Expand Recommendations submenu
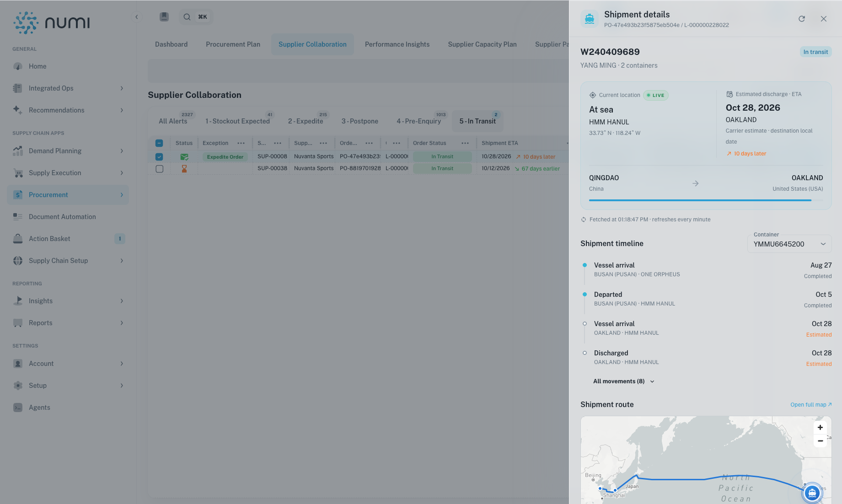This screenshot has width=842, height=504. tap(68, 110)
